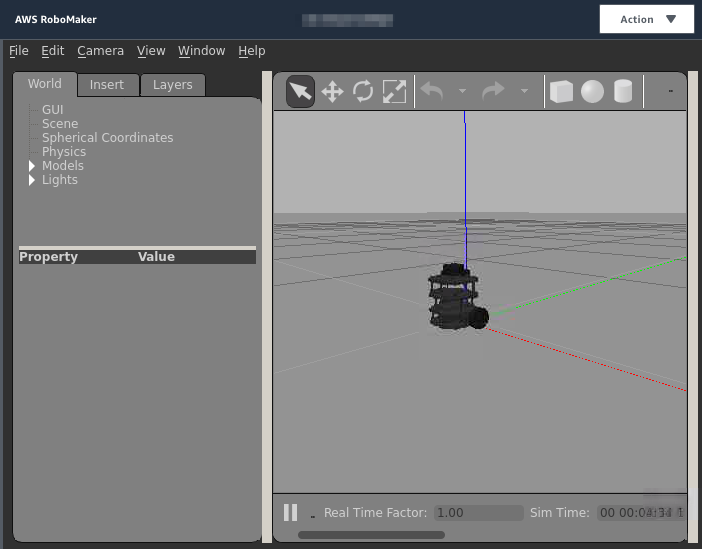Click the undo arrow icon
The width and height of the screenshot is (702, 549).
(x=432, y=91)
